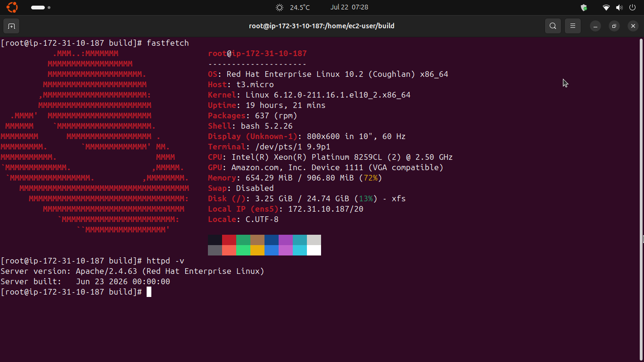The height and width of the screenshot is (362, 644).
Task: Click the bright cyan swatch in bottom palette row
Action: tap(300, 250)
